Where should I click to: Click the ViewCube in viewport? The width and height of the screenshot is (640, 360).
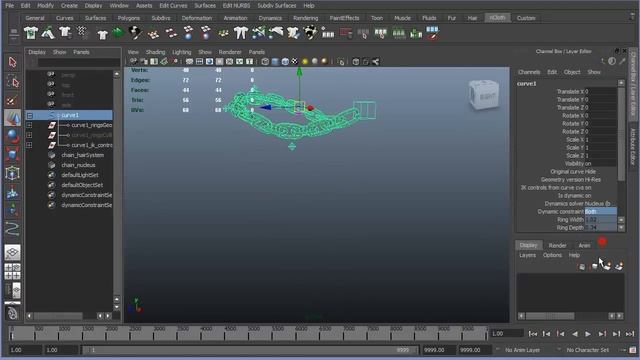484,95
